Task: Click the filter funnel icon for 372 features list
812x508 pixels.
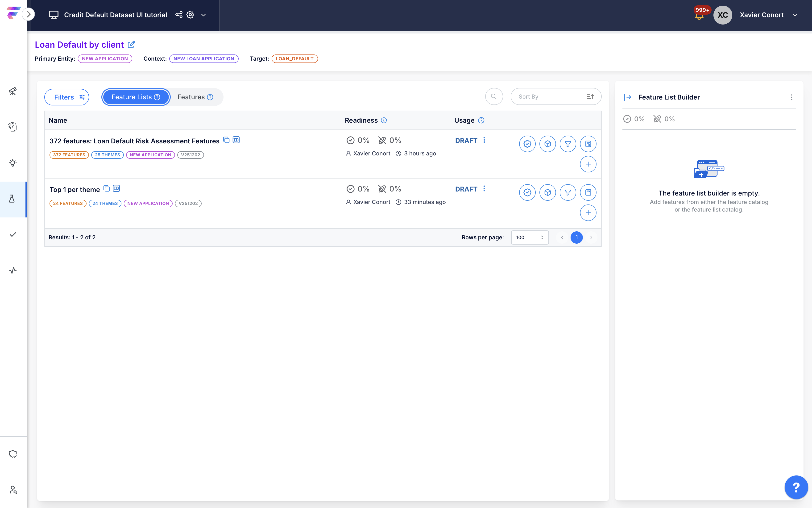Action: (x=568, y=144)
